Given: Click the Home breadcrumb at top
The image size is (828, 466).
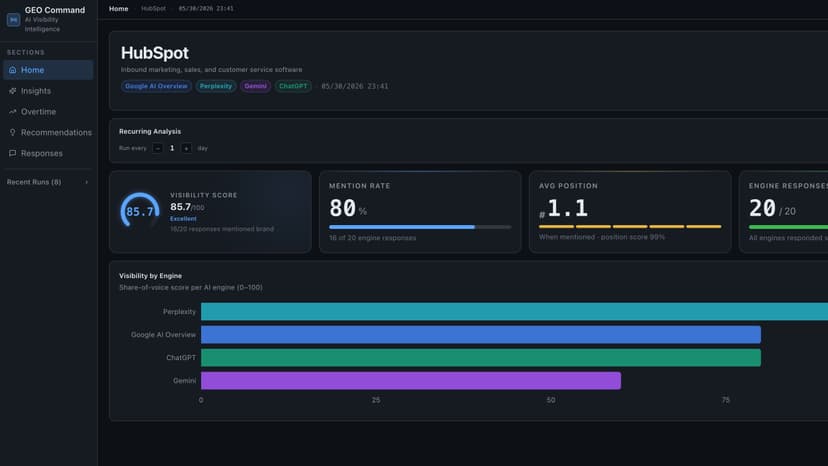Looking at the screenshot, I should click(118, 8).
